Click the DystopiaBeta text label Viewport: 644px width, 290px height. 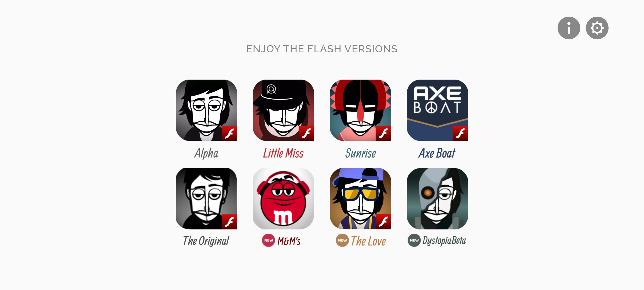444,241
